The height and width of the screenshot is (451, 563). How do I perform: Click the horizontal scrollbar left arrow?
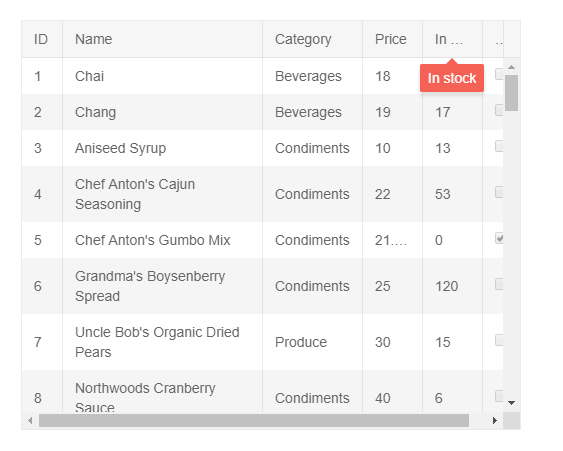[x=30, y=420]
